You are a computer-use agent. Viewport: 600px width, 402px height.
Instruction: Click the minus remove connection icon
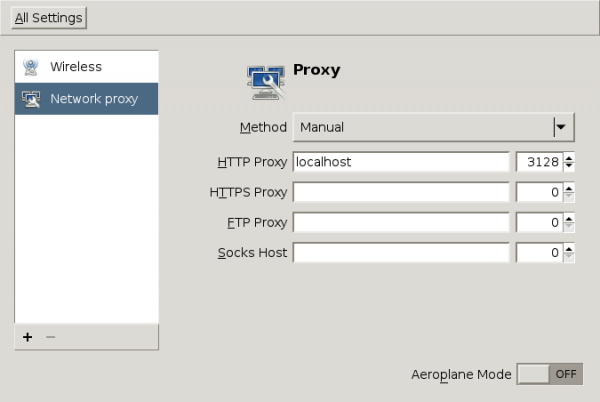point(51,337)
